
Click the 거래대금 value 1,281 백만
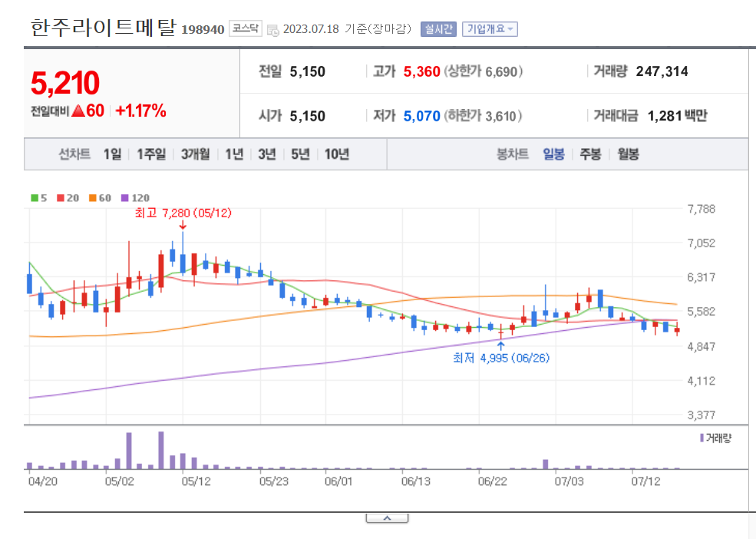[x=678, y=116]
